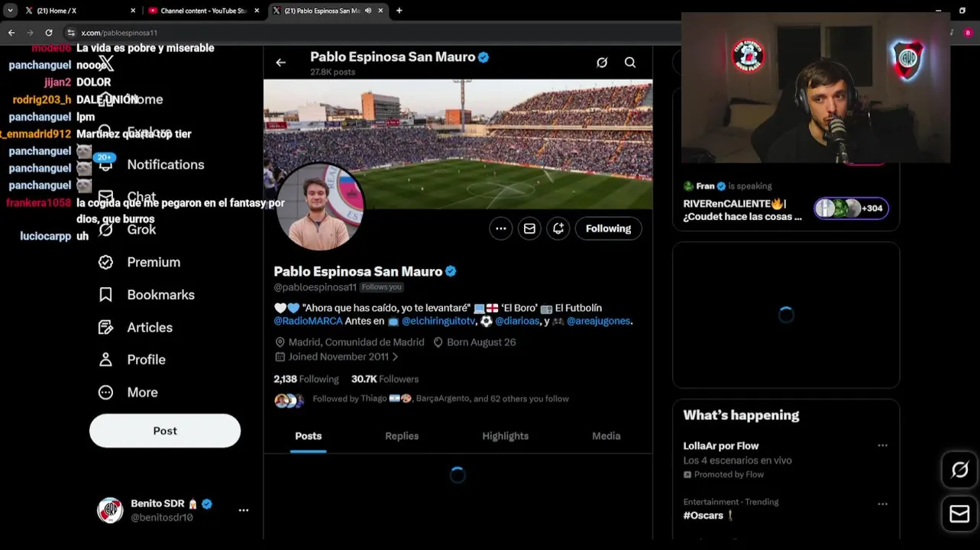Open the tab search dropdown arrow
The height and width of the screenshot is (550, 980).
click(10, 11)
